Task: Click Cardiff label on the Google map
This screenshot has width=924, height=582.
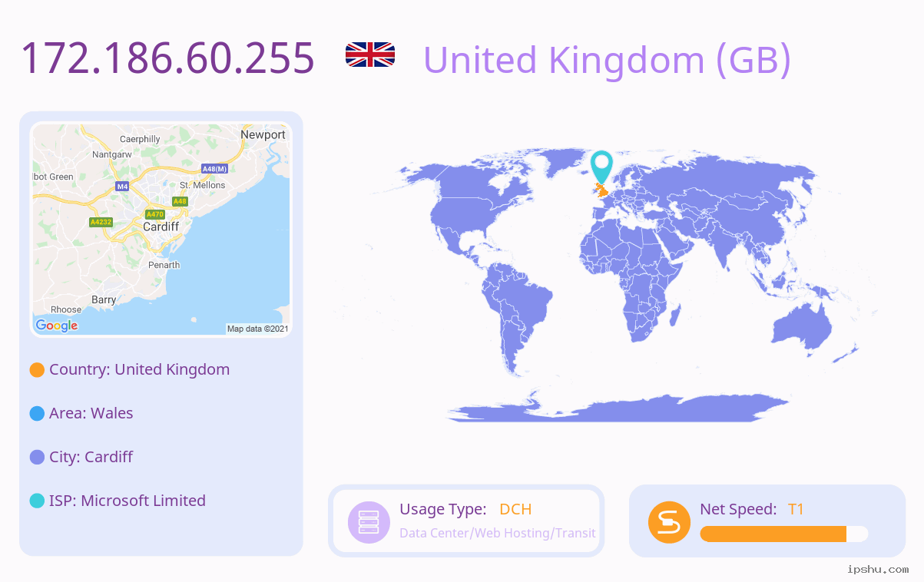Action: (x=161, y=227)
